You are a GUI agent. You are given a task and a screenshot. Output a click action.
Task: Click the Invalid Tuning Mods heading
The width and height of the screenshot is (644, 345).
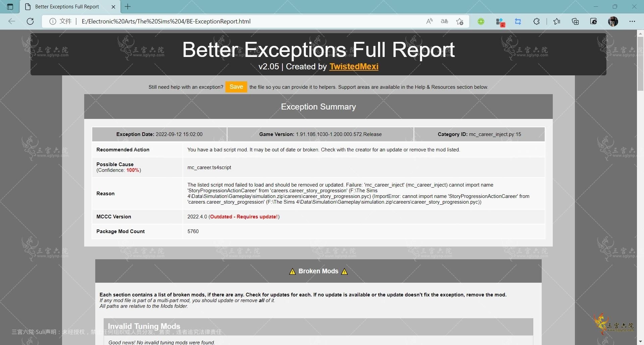click(144, 326)
